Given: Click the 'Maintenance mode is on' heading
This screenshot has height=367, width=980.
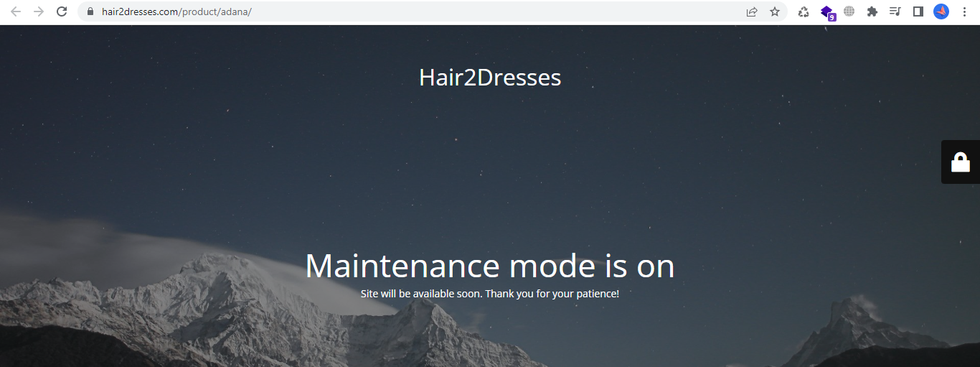Looking at the screenshot, I should click(x=490, y=266).
